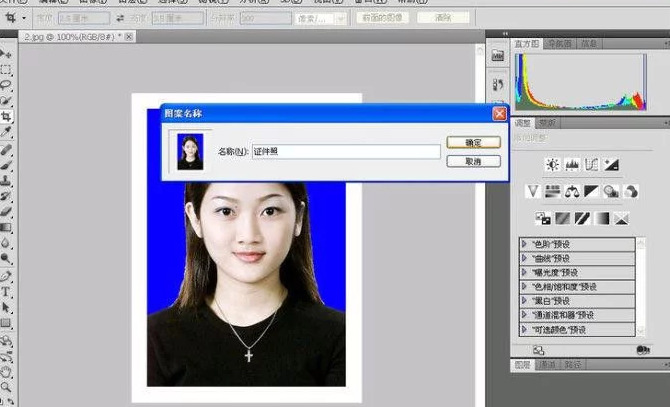Add a Brightness/Contrast adjustment

552,164
